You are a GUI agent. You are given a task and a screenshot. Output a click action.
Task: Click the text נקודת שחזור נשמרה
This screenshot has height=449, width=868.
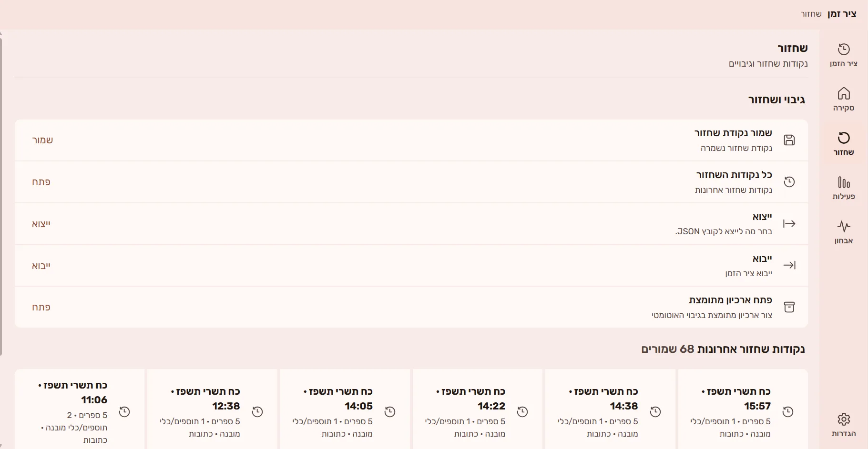point(736,148)
